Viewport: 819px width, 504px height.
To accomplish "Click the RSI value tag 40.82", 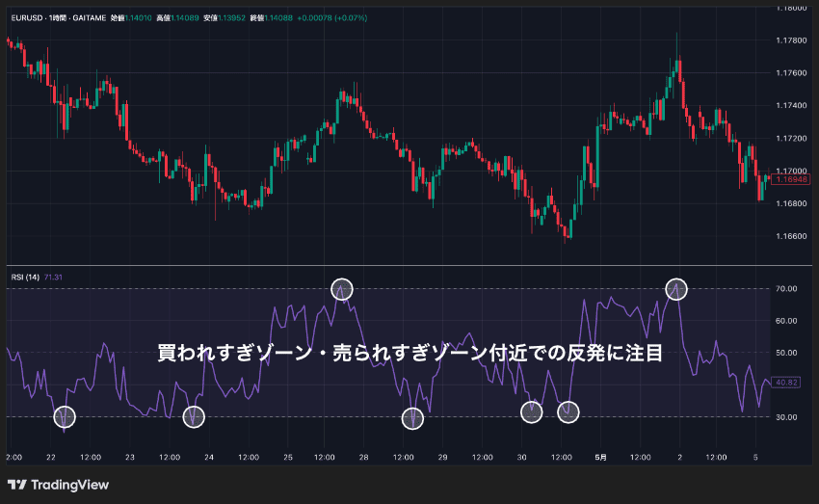I will click(x=785, y=383).
